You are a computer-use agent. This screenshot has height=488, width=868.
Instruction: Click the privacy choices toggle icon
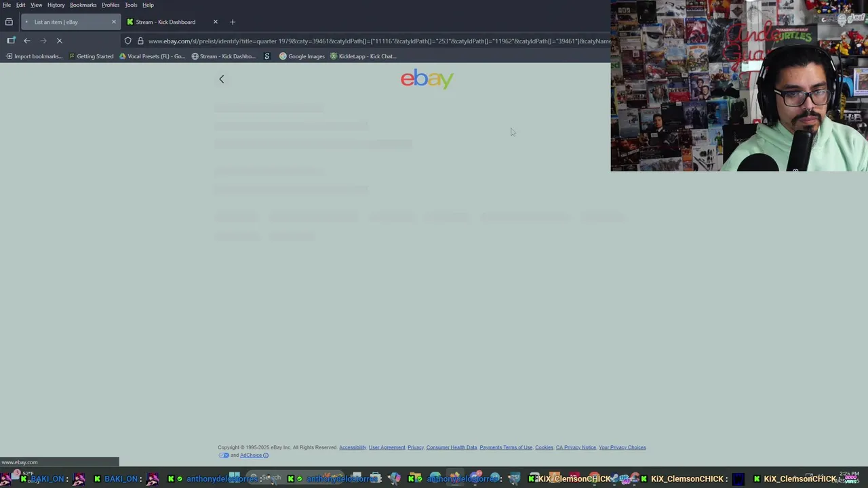point(224,455)
